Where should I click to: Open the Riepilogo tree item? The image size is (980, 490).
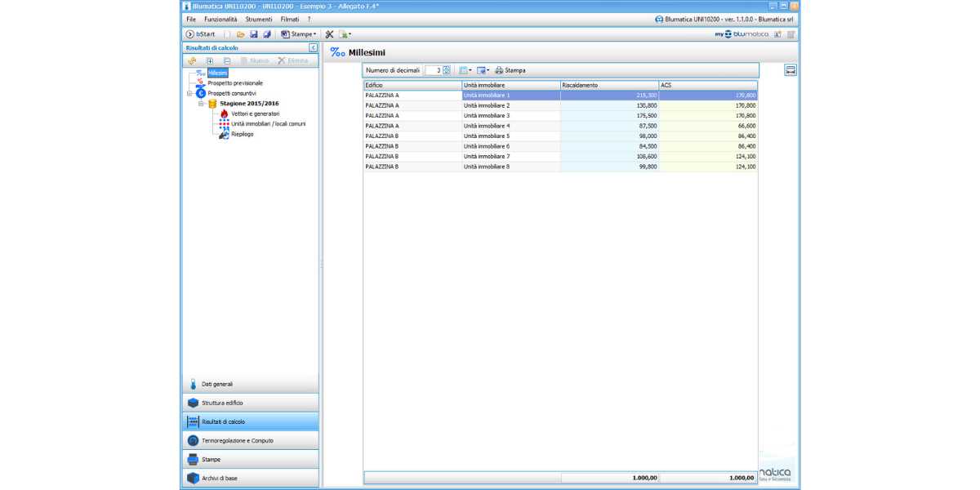coord(242,134)
